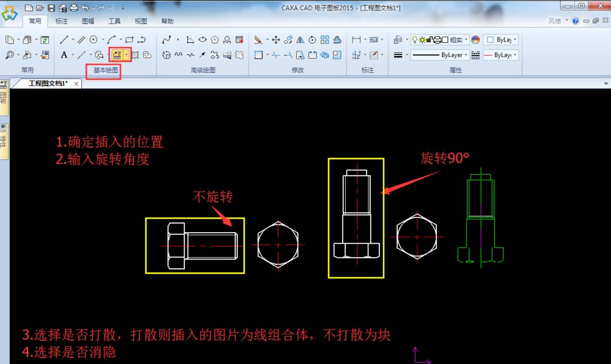Screen dimensions: 611x364
Task: Expand the ByLayer color dropdown
Action: pyautogui.click(x=515, y=40)
